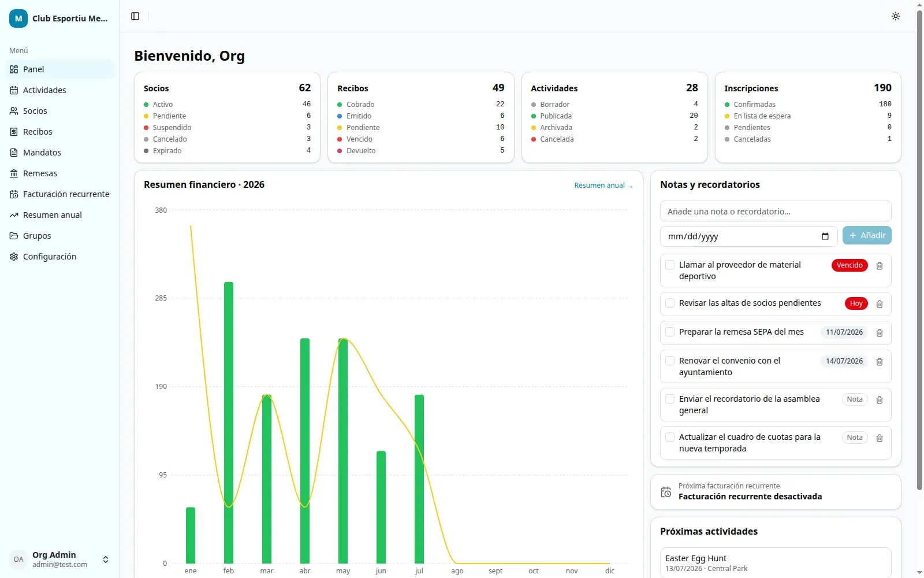Check 'Actualizar el cuadro de cuotas'

(x=670, y=437)
